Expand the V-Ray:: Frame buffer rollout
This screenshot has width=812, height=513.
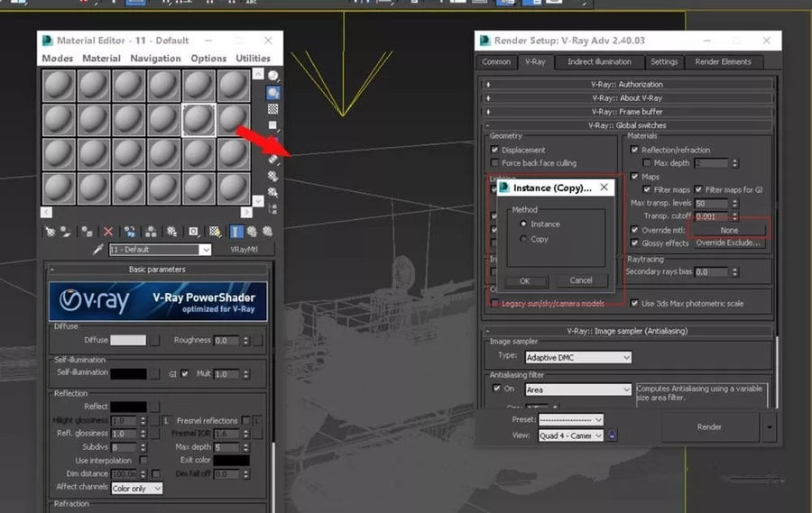point(627,112)
